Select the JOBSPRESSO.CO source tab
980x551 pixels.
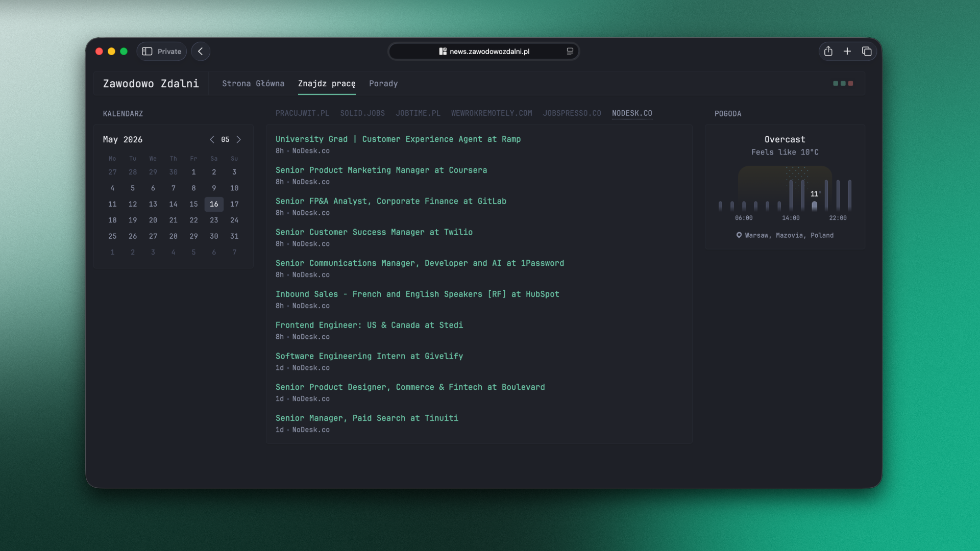[572, 113]
